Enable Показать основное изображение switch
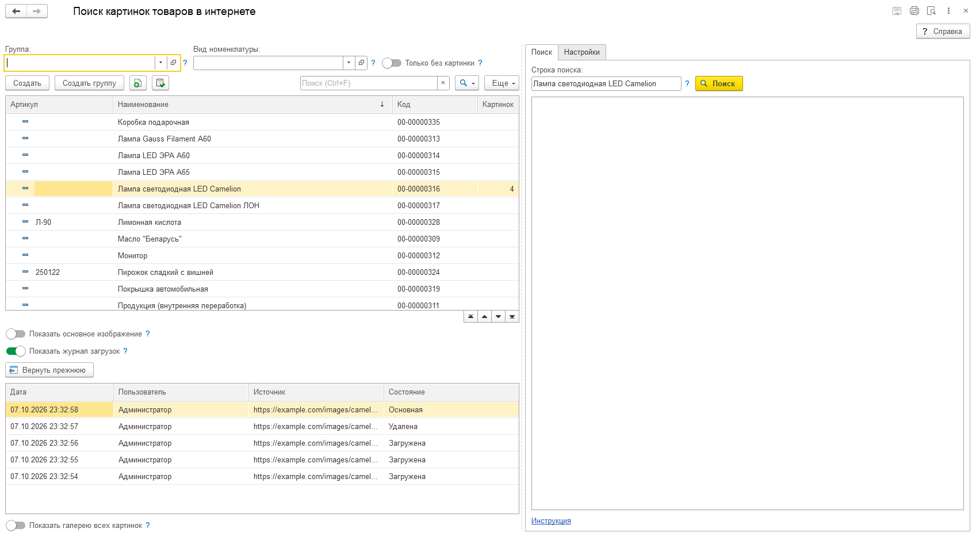Image resolution: width=980 pixels, height=536 pixels. click(x=16, y=334)
